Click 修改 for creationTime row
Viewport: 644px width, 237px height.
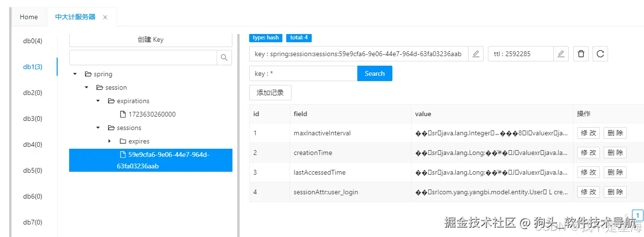(x=588, y=153)
